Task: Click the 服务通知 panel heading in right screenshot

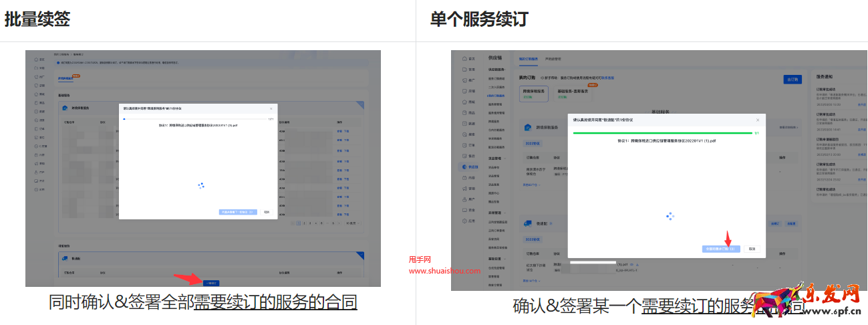Action: [826, 77]
